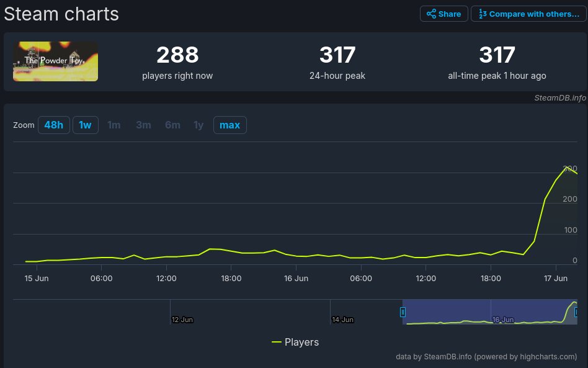Click the highlighted navigator selection range
Screen dimensions: 588x368
pos(490,312)
